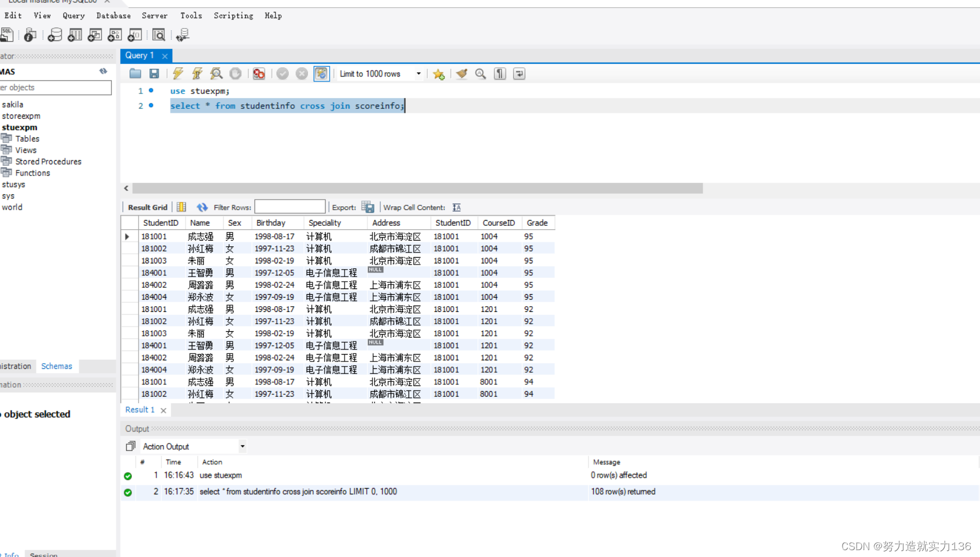Reconnect to DBMS toolbar icon
The image size is (980, 557).
tap(183, 35)
